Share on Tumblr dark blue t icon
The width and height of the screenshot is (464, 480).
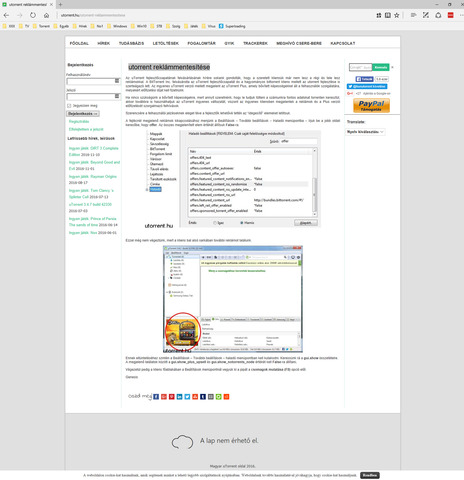[203, 397]
